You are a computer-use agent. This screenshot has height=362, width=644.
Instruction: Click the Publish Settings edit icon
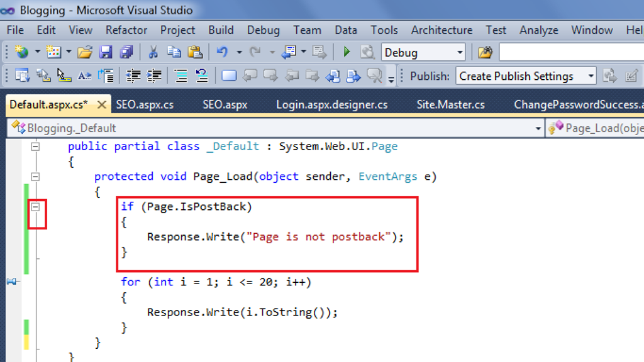click(x=631, y=76)
